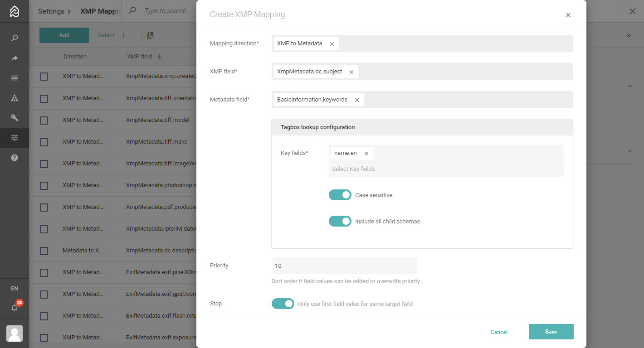Click the Save button
Viewport: 644px width, 348px height.
pyautogui.click(x=551, y=332)
